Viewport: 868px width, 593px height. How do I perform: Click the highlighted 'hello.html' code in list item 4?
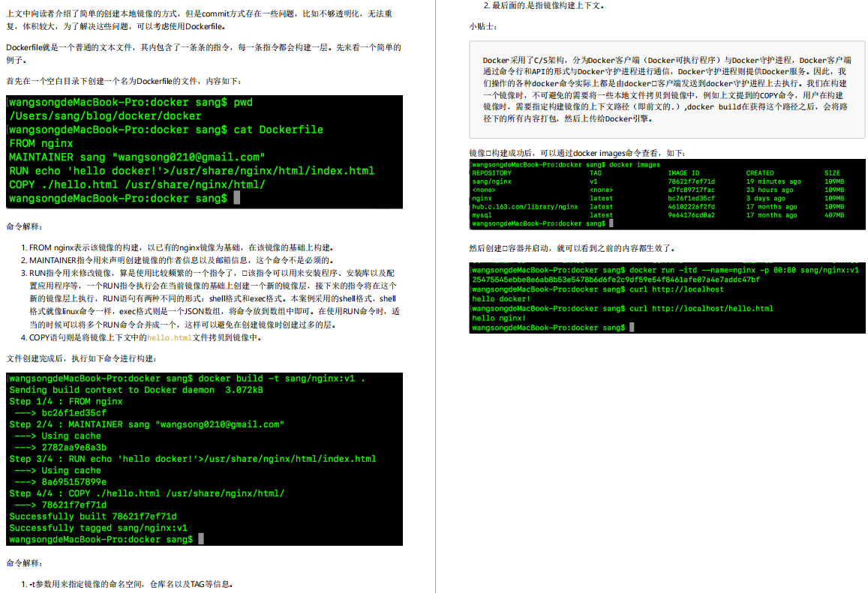click(x=170, y=338)
